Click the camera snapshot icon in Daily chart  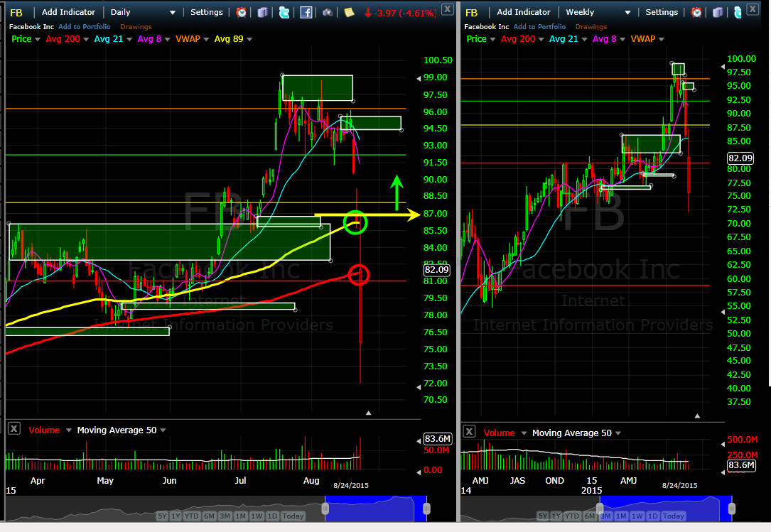coord(328,12)
